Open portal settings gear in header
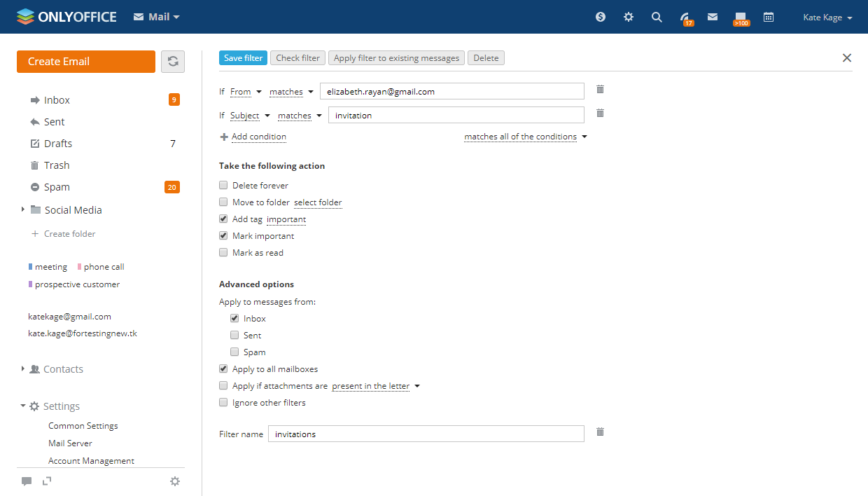868x496 pixels. [x=629, y=17]
